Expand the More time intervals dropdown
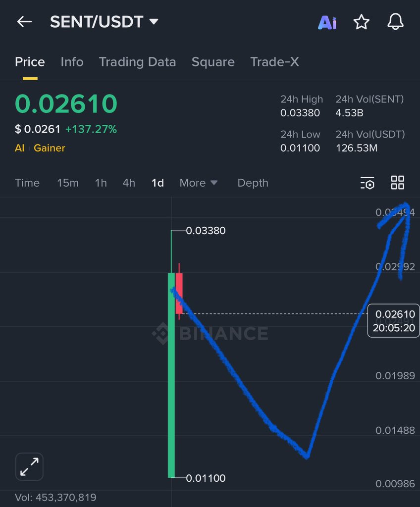The width and height of the screenshot is (420, 507). (x=198, y=183)
